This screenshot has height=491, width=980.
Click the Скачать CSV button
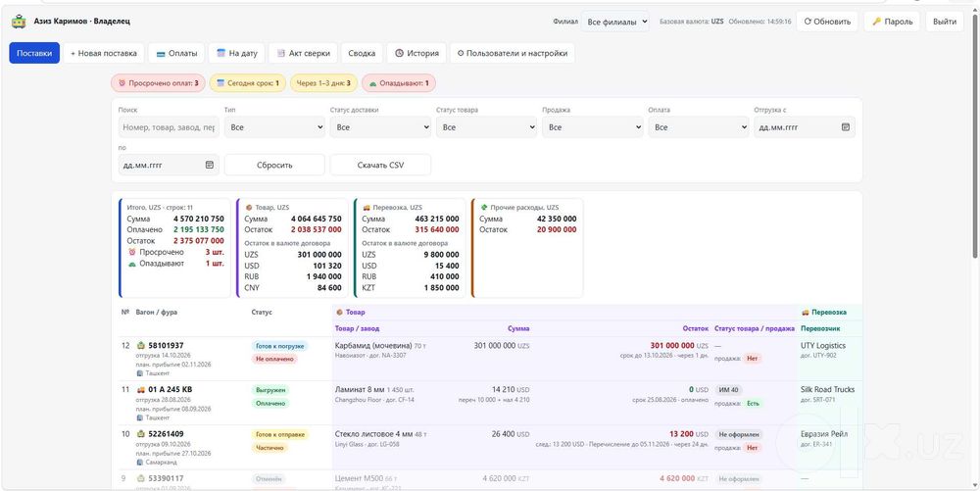(x=380, y=165)
